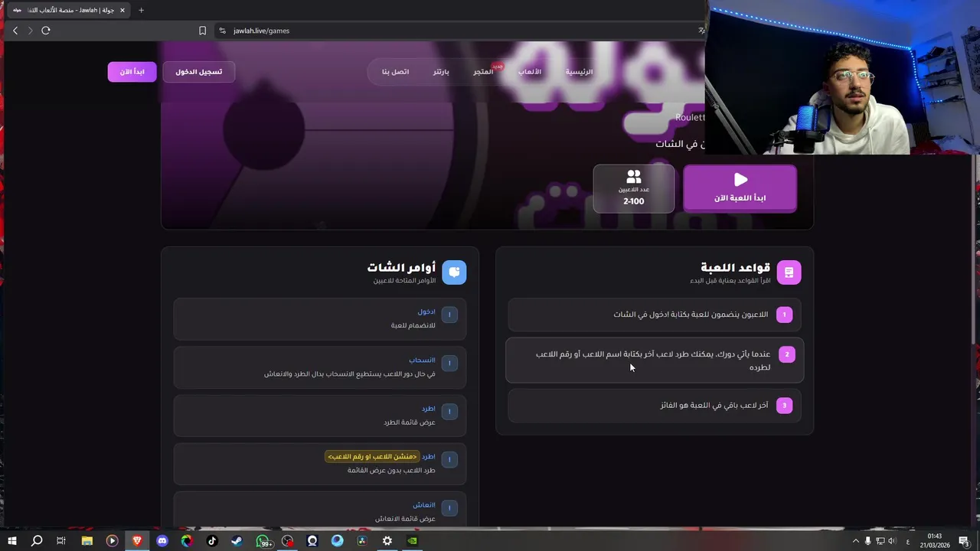Select the Jawlah tab in the tab strip
Image resolution: width=980 pixels, height=551 pixels.
pyautogui.click(x=67, y=10)
